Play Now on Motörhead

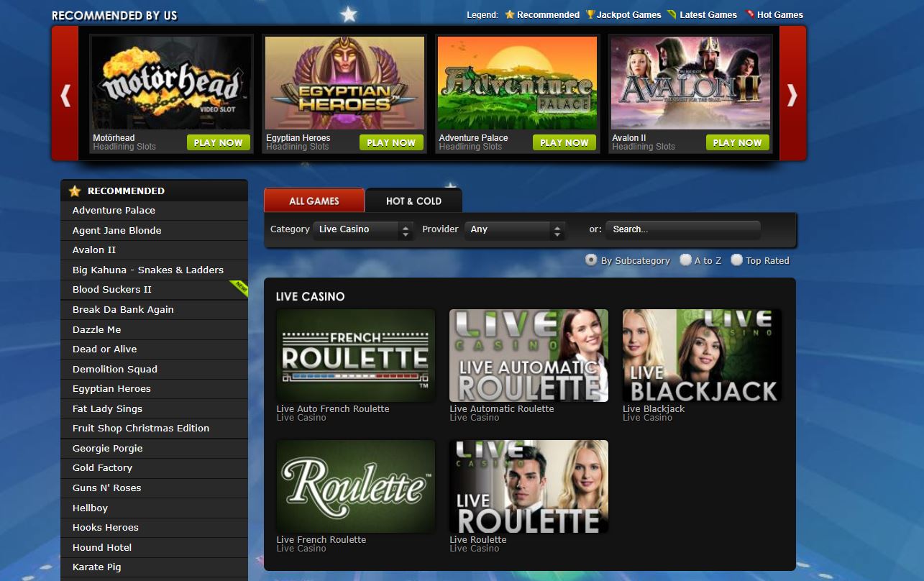(x=219, y=142)
